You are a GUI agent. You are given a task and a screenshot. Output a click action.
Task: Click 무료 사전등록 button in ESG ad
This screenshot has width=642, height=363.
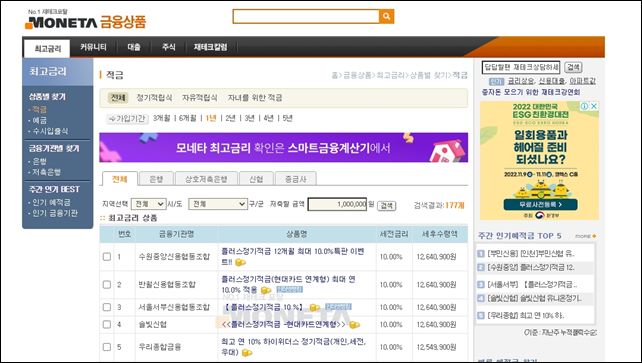(540, 204)
